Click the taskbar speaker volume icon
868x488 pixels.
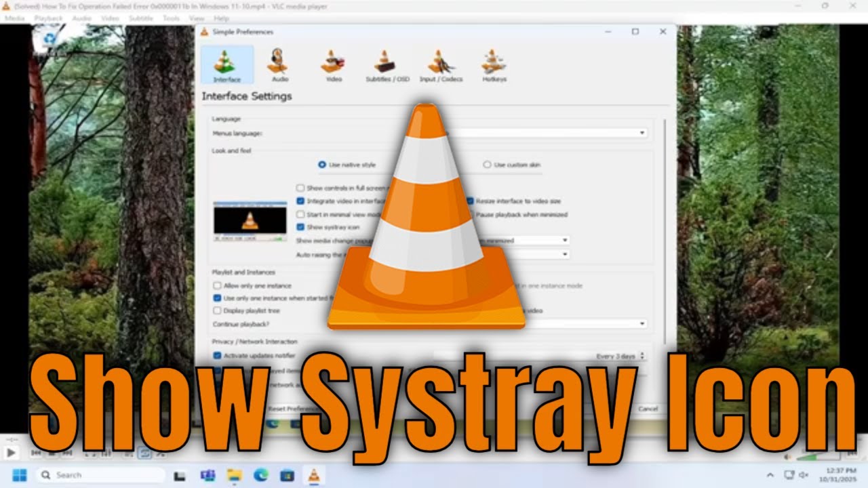click(x=804, y=474)
